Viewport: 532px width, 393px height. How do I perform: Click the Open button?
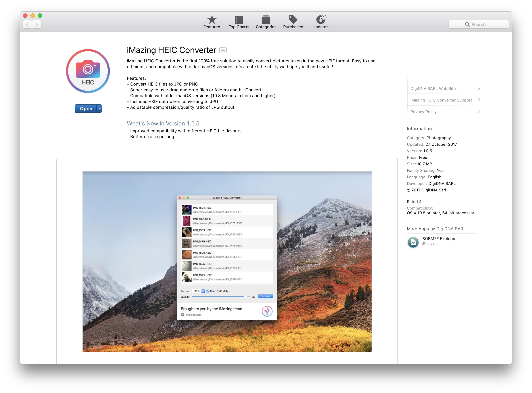85,108
